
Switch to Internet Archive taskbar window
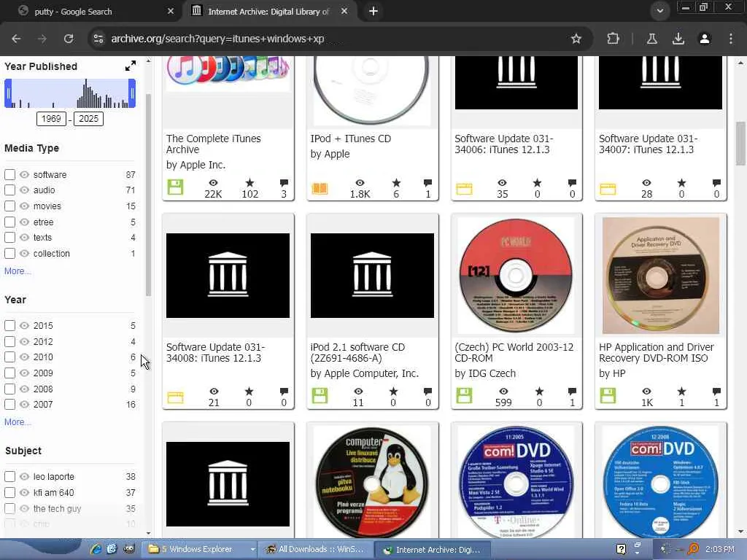[432, 549]
